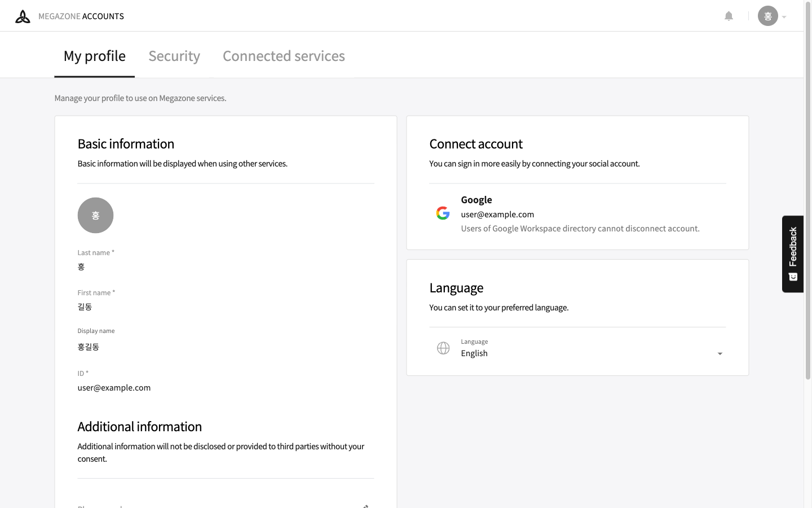Click the MEGAZONE ACCOUNTS header title
The width and height of the screenshot is (812, 508).
(x=81, y=16)
